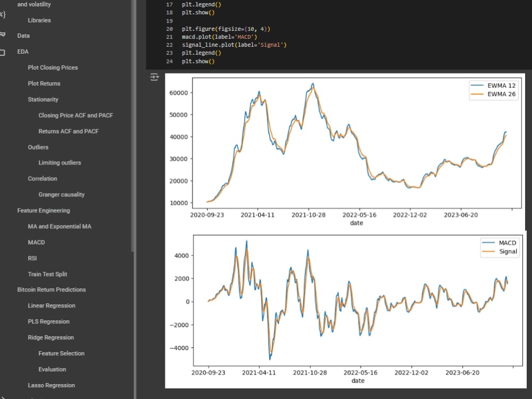Screen dimensions: 532x399
Task: Open MA and Exponential MA section
Action: click(60, 226)
